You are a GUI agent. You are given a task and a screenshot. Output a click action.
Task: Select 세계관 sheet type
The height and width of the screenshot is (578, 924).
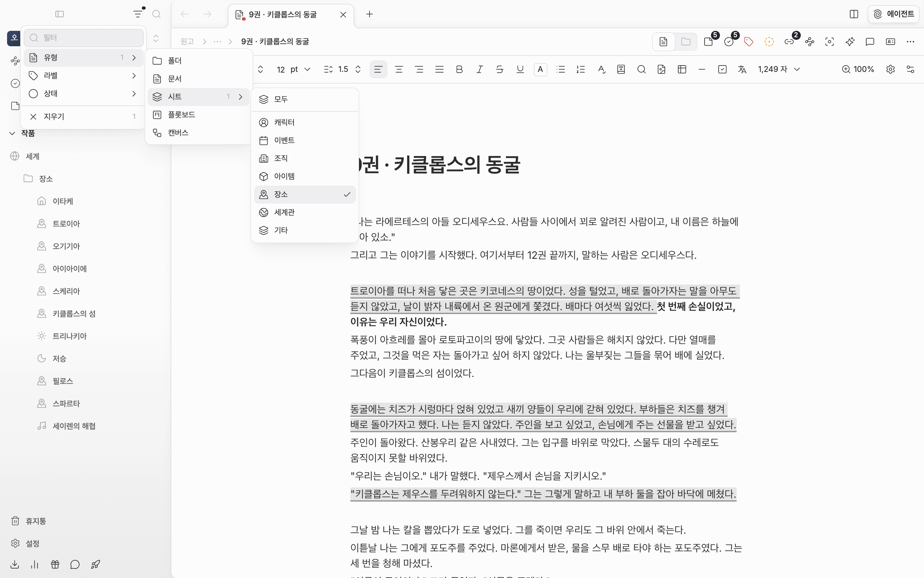click(305, 212)
